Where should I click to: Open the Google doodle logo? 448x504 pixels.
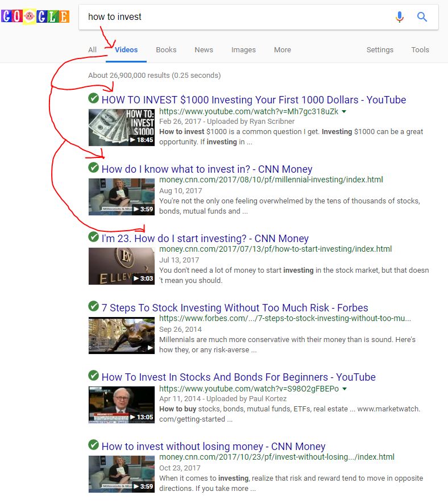coord(35,16)
